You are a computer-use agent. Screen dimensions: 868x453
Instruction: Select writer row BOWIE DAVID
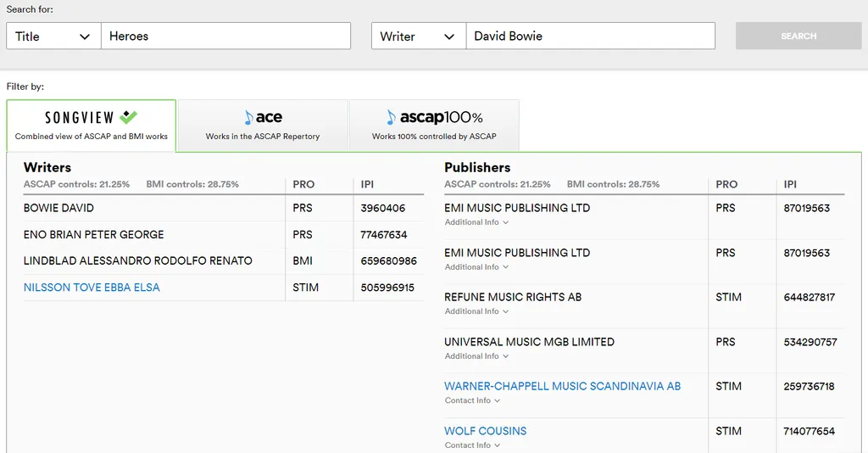224,208
